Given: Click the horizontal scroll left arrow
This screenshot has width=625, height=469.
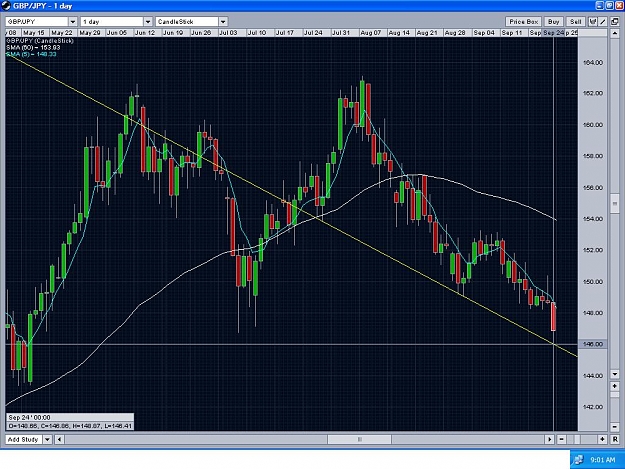Looking at the screenshot, I should click(x=59, y=440).
